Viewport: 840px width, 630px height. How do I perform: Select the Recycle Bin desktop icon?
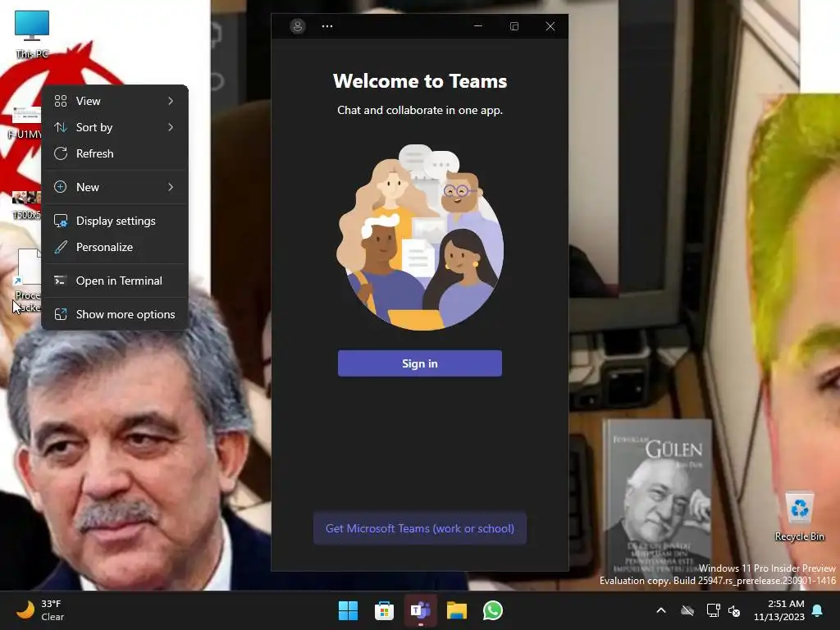pyautogui.click(x=799, y=516)
